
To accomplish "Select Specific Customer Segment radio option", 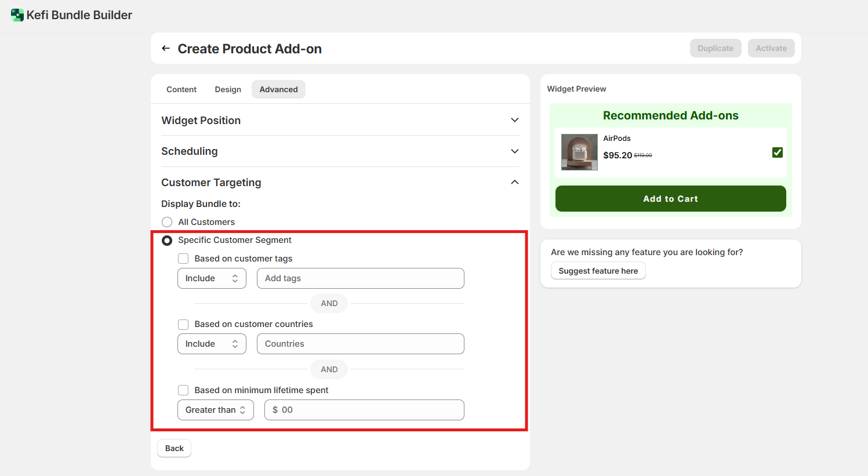I will click(167, 240).
